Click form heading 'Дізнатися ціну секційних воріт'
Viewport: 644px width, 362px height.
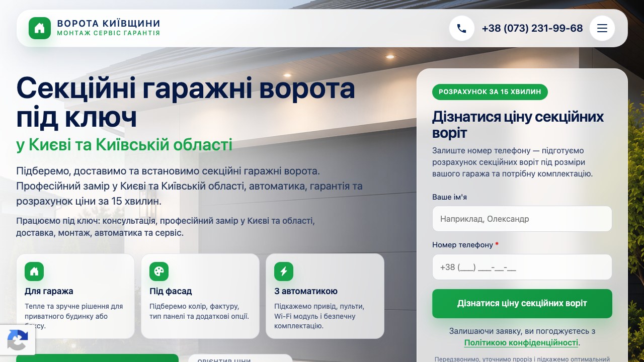coord(518,125)
